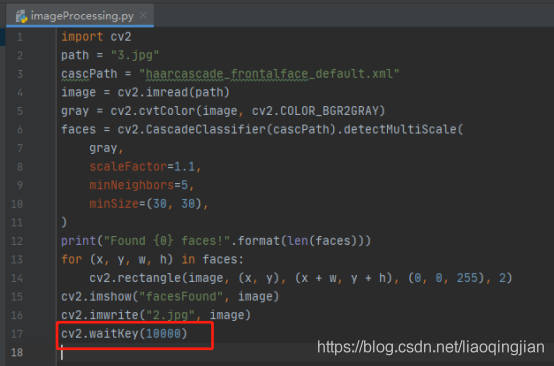Click the 'gray,' argument on line 7
The width and height of the screenshot is (554, 366).
[x=106, y=148]
